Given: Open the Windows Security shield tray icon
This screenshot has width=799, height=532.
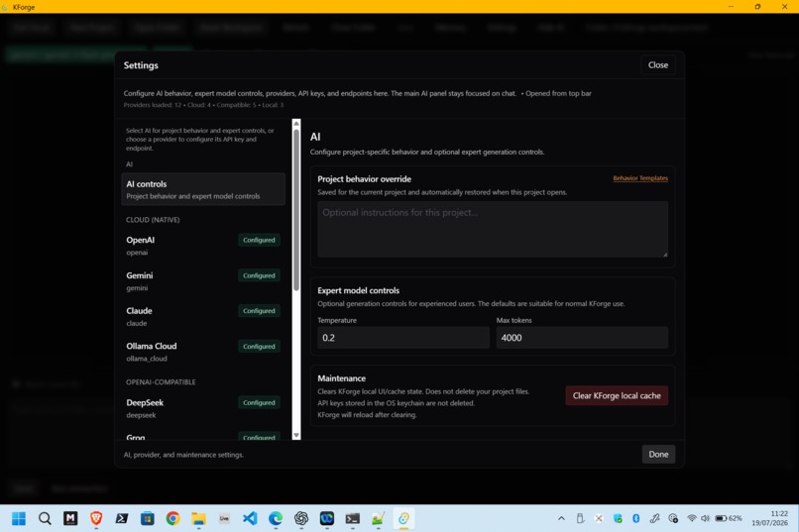Looking at the screenshot, I should 618,518.
